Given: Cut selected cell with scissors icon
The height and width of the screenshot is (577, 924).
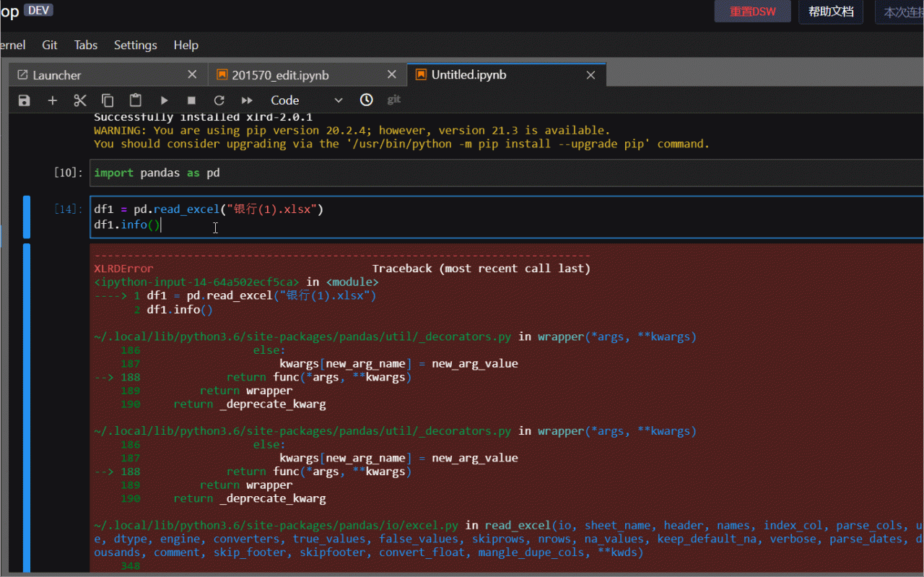Looking at the screenshot, I should click(79, 100).
